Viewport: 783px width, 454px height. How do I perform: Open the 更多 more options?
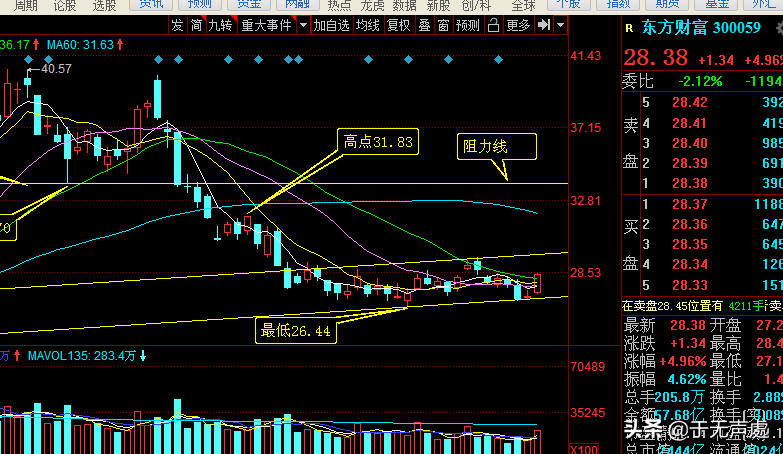coord(518,25)
